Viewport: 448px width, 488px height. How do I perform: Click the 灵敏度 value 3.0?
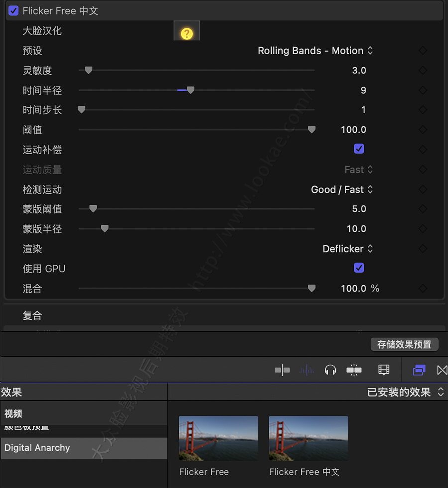(359, 70)
